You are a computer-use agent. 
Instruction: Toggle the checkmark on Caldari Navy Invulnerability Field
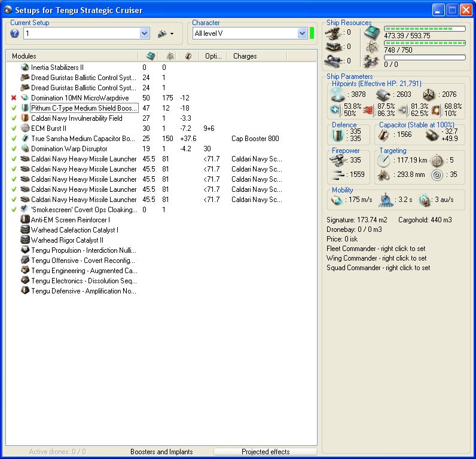[14, 118]
